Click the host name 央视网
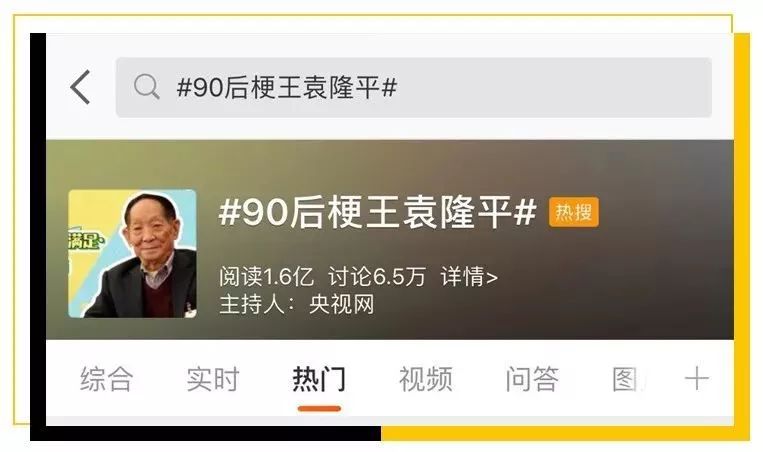The image size is (763, 452). click(x=342, y=305)
